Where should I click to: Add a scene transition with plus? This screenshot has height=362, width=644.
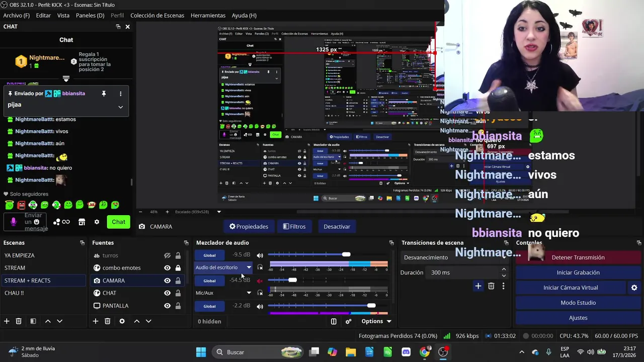click(478, 286)
